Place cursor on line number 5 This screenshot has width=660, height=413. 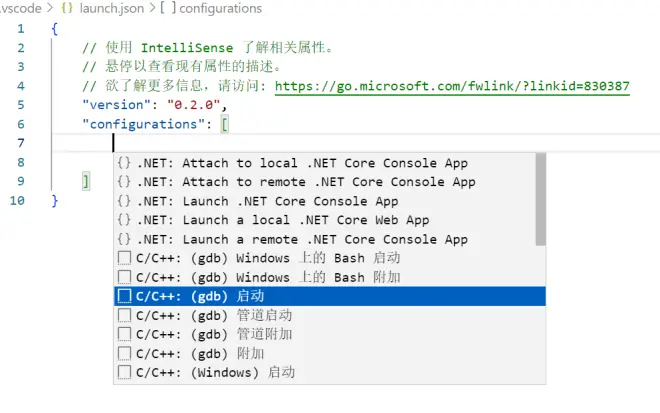tap(21, 105)
